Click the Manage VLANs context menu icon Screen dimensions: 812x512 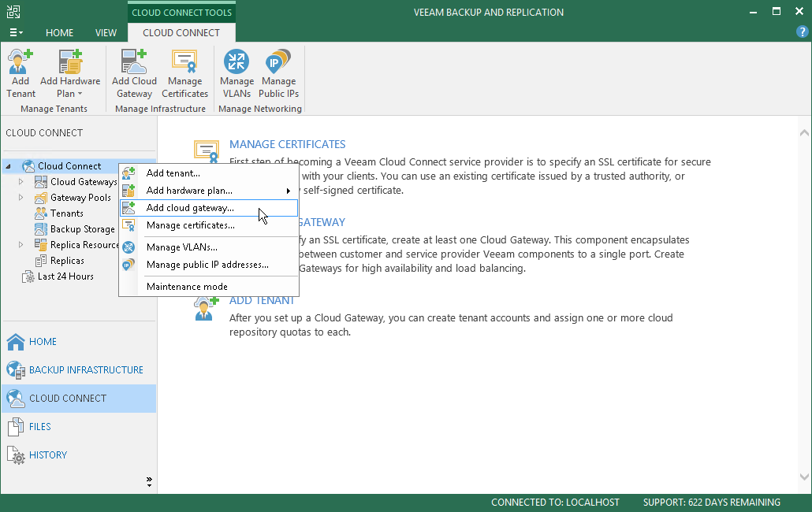pyautogui.click(x=129, y=247)
